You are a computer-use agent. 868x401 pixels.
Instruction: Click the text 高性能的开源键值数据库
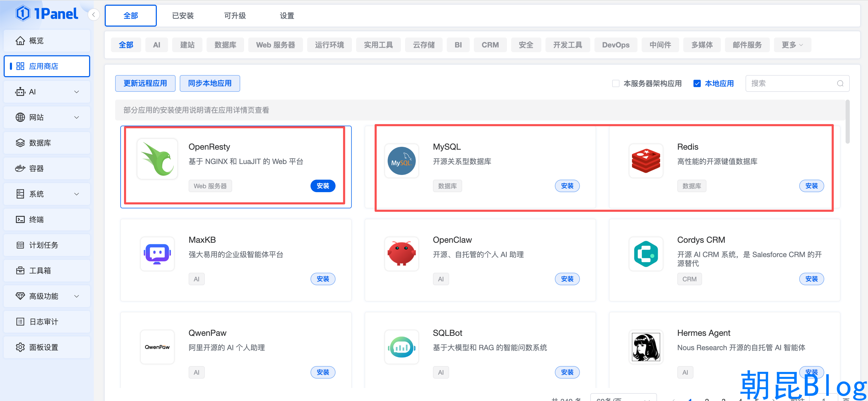point(717,162)
